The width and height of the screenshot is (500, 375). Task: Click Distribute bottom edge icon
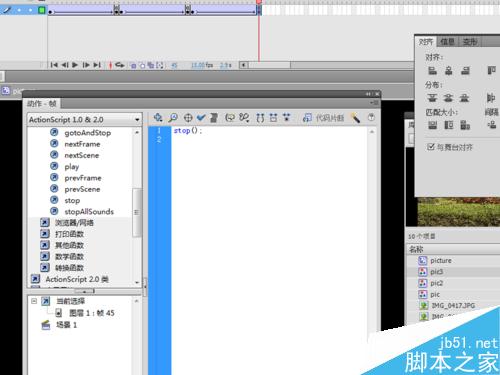tap(464, 98)
